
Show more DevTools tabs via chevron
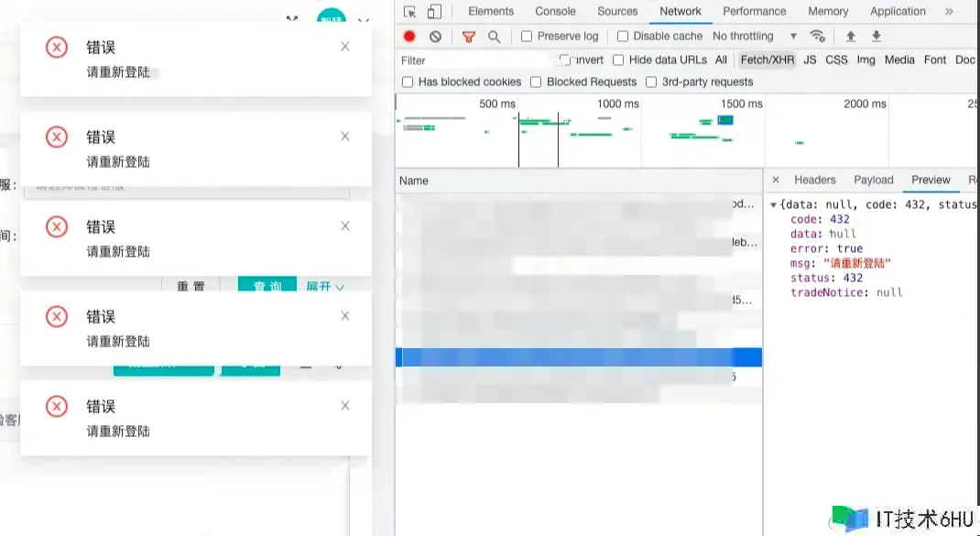[x=949, y=12]
